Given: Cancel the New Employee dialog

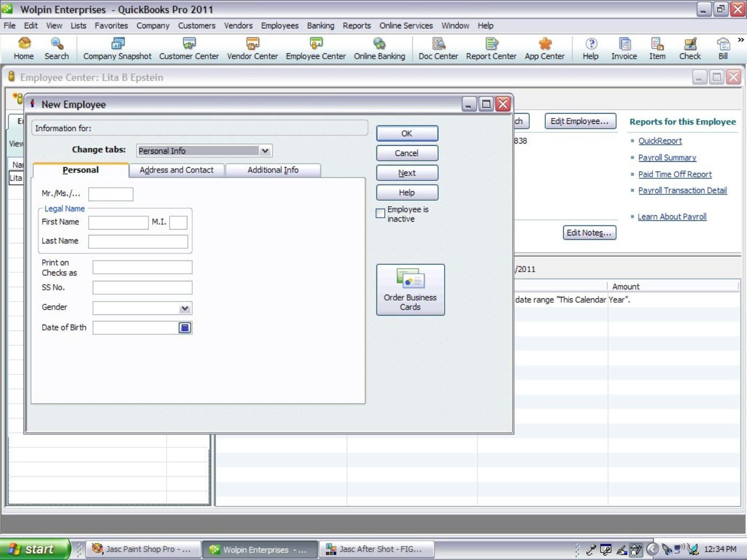Looking at the screenshot, I should click(x=407, y=153).
